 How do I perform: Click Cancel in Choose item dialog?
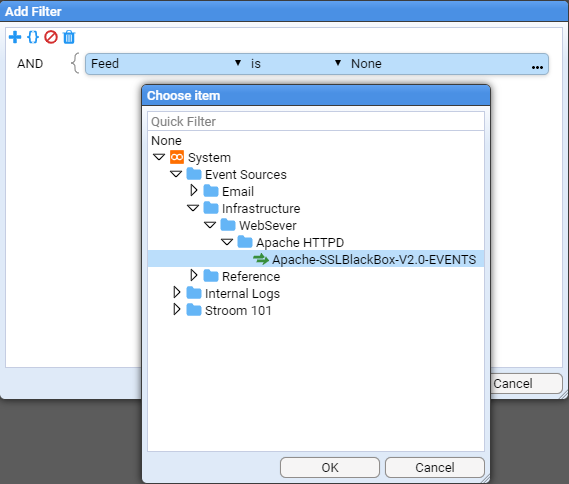point(435,467)
